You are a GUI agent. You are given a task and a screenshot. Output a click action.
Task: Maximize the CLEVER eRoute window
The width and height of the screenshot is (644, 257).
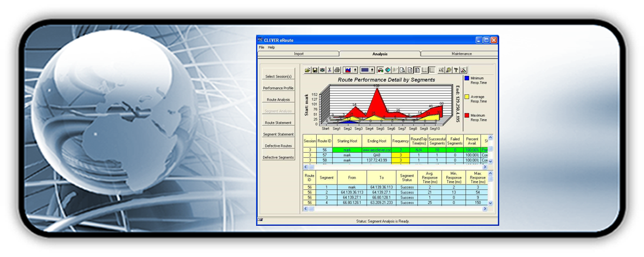click(486, 40)
